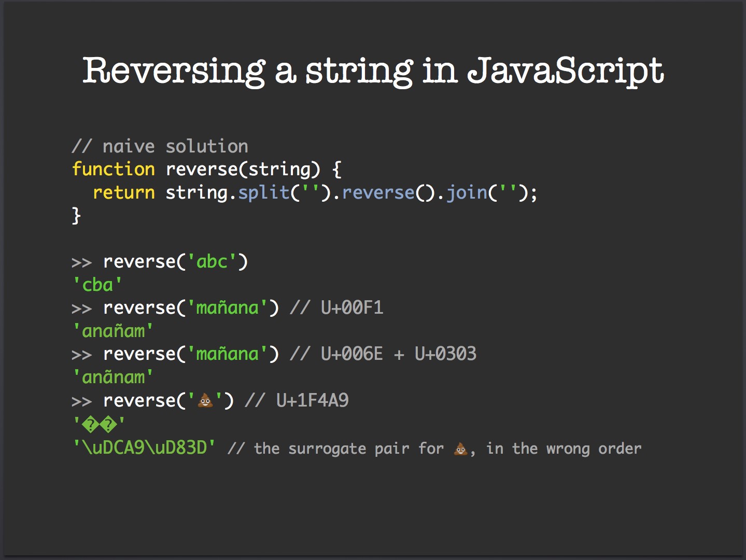
Task: Click the first replacement character diamond icon
Action: (x=90, y=425)
